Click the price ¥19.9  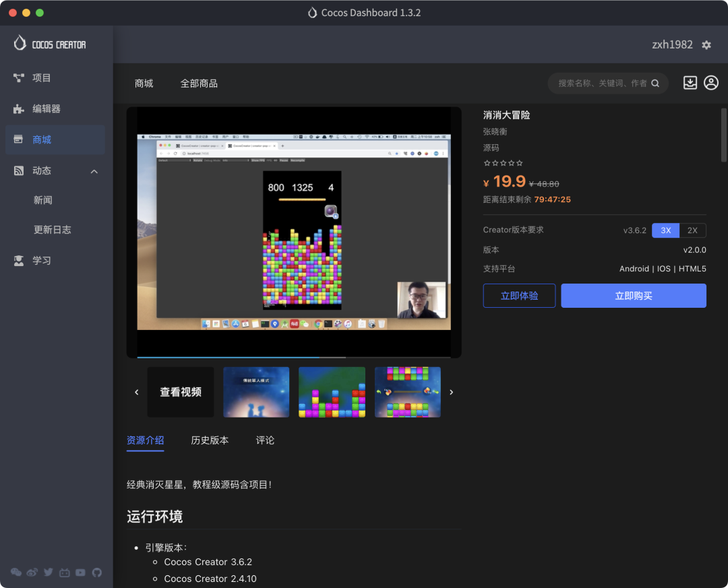504,181
